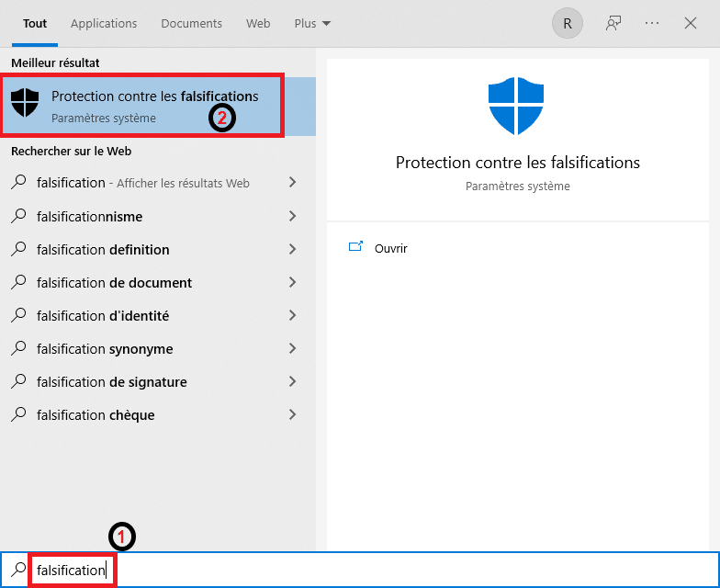
Task: Click the search box containing falsification
Action: click(360, 570)
